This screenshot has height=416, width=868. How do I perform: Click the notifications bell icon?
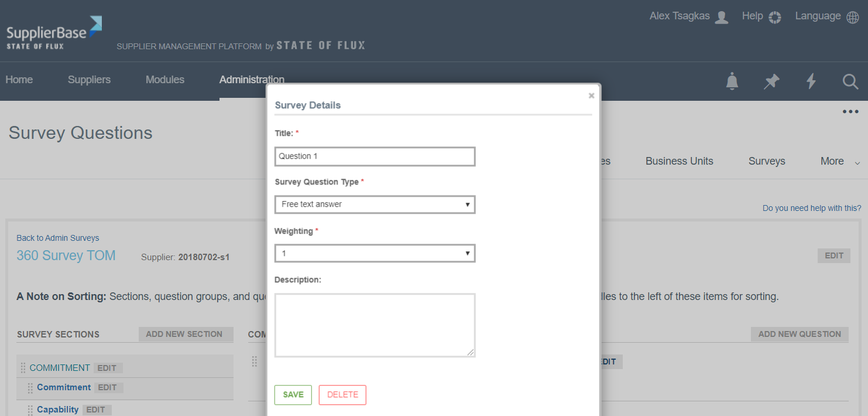click(732, 81)
